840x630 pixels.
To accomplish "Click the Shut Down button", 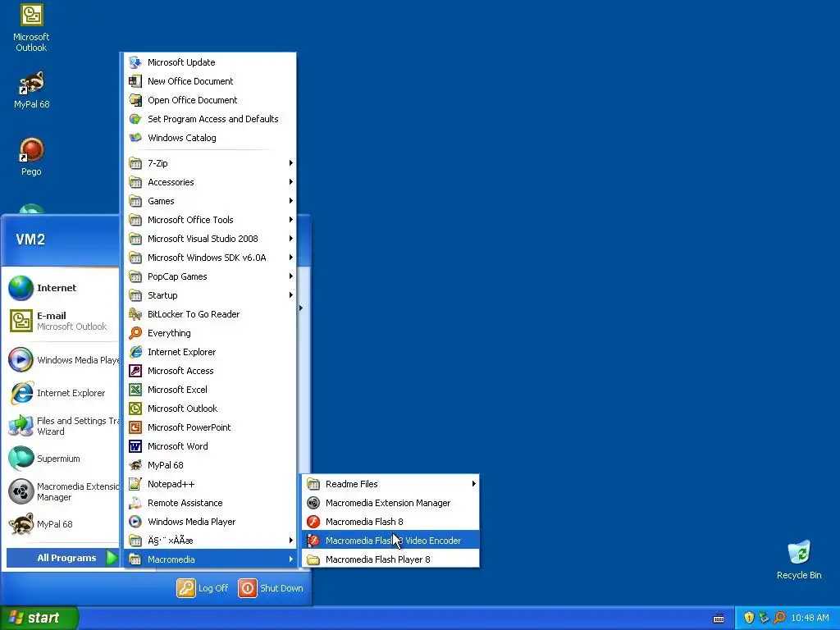I will click(271, 588).
